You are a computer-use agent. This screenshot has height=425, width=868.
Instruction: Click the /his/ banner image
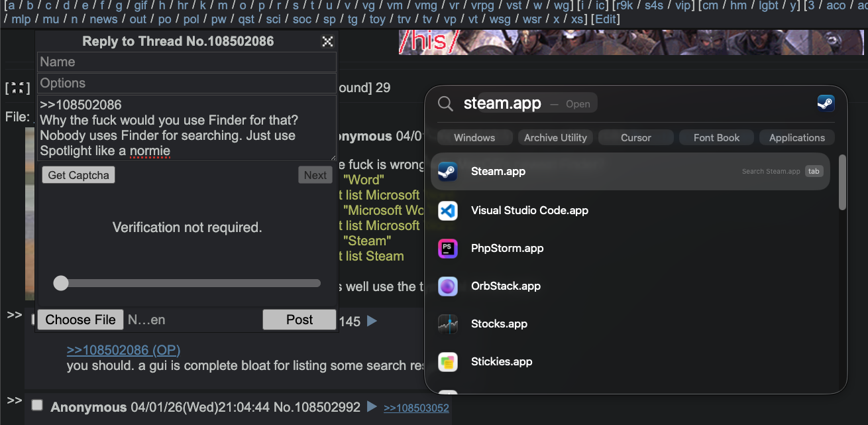click(x=633, y=42)
